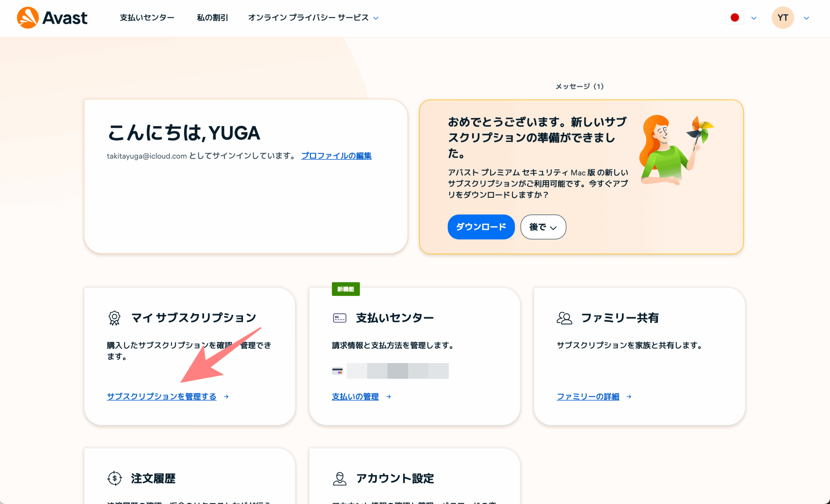The width and height of the screenshot is (830, 504).
Task: Click the 支払いセンター card heading
Action: (x=395, y=318)
